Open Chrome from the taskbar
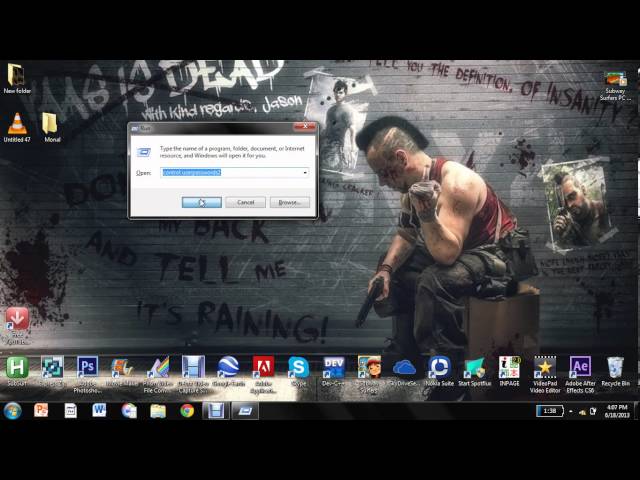This screenshot has height=480, width=640. click(x=187, y=411)
